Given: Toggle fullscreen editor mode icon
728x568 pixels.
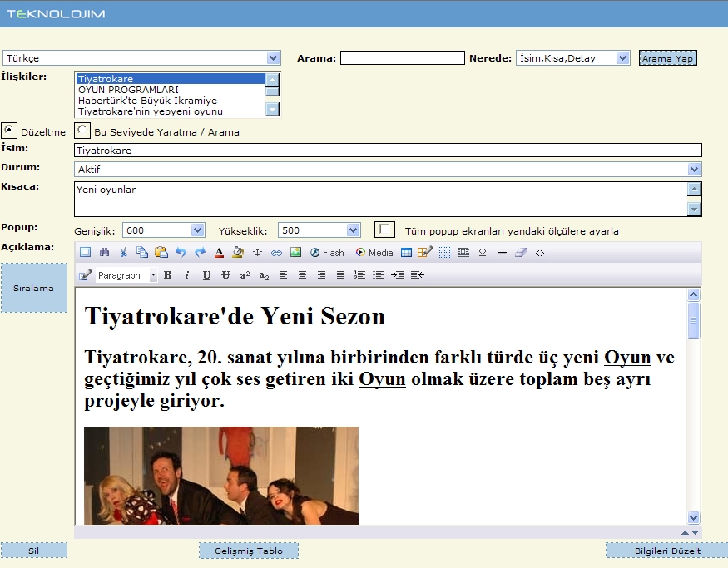Looking at the screenshot, I should [85, 253].
